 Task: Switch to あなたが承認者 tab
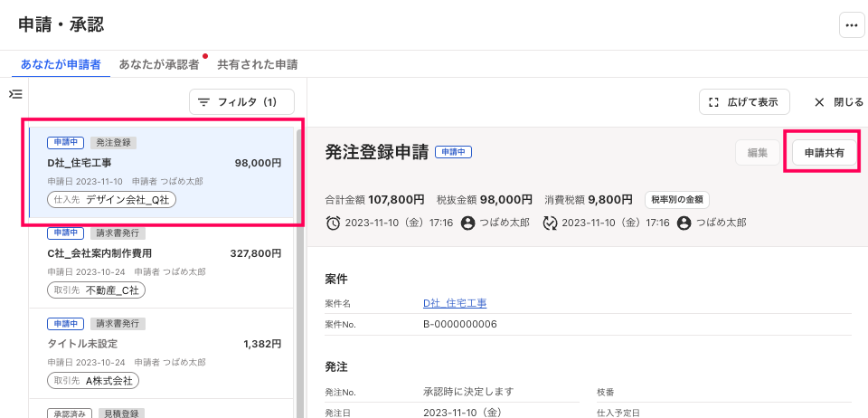[159, 65]
